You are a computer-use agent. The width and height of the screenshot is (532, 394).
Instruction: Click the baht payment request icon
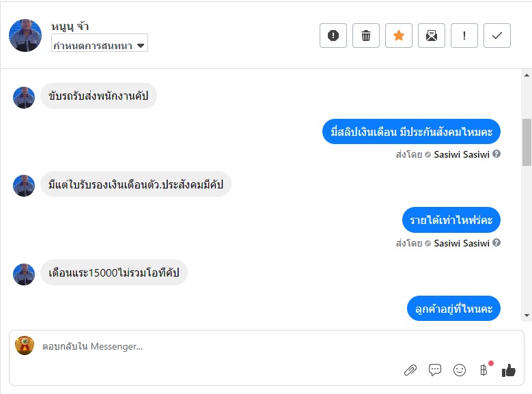tap(484, 370)
